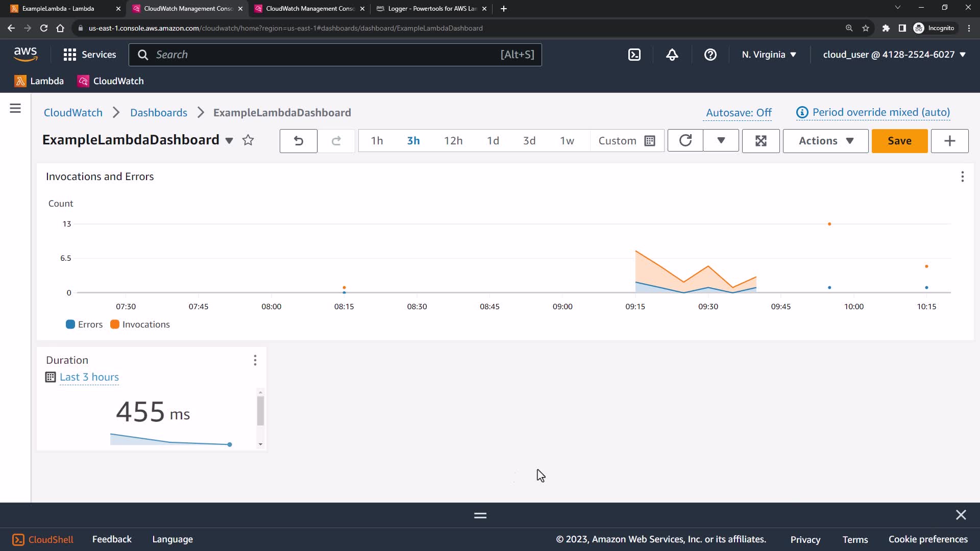Favorite the dashboard with star icon
This screenshot has width=980, height=551.
(x=248, y=140)
